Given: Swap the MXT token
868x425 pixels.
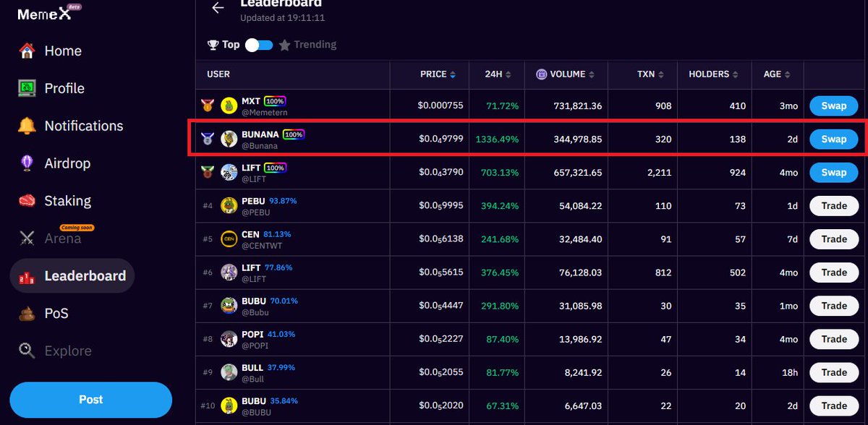Looking at the screenshot, I should [834, 106].
